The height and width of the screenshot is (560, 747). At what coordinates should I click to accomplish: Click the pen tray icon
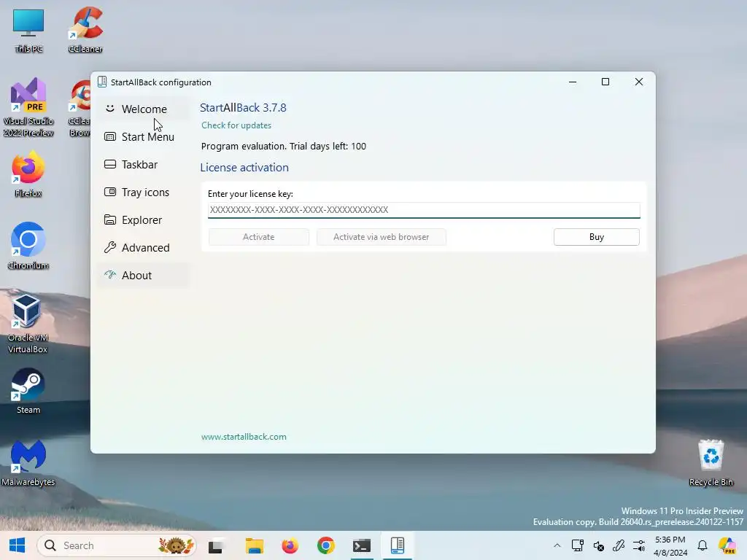click(x=619, y=545)
